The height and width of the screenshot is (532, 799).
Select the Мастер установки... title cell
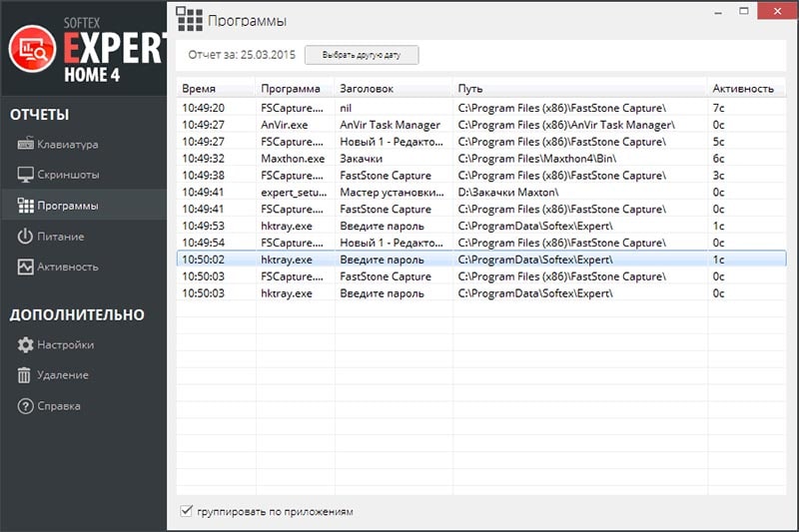click(392, 192)
